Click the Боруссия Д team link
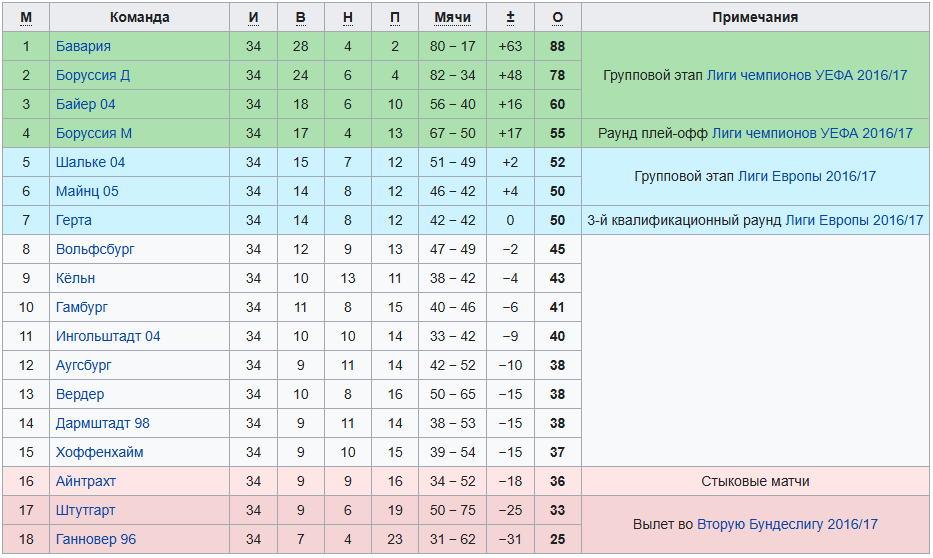 (x=93, y=75)
